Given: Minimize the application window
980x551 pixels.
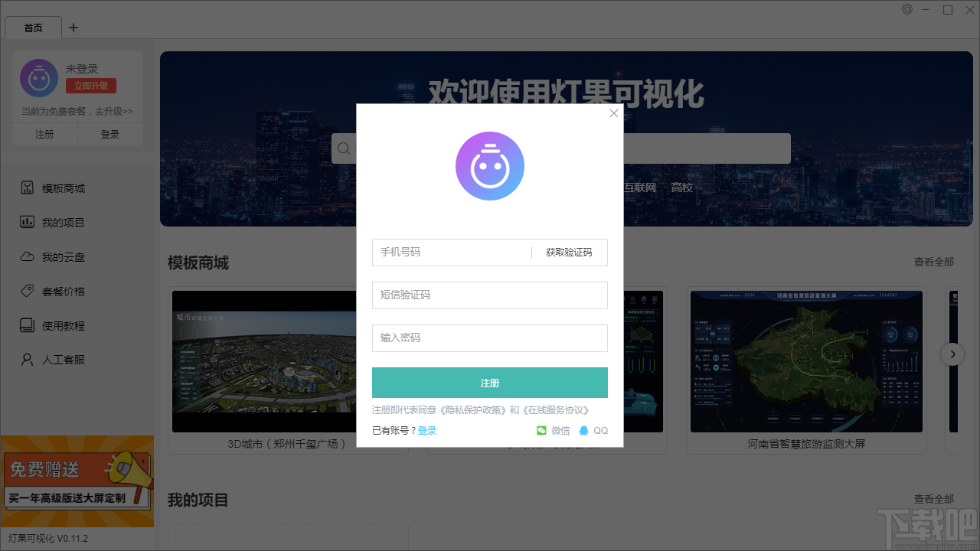Looking at the screenshot, I should coord(927,9).
